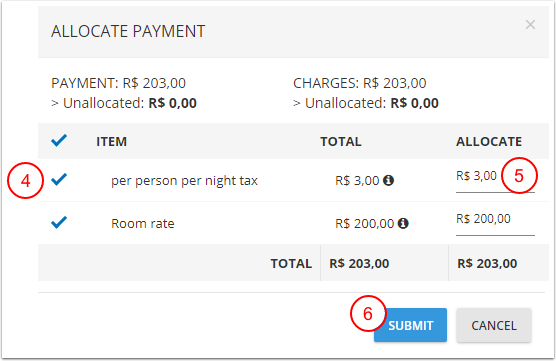Uncheck the per person per night tax item

59,179
